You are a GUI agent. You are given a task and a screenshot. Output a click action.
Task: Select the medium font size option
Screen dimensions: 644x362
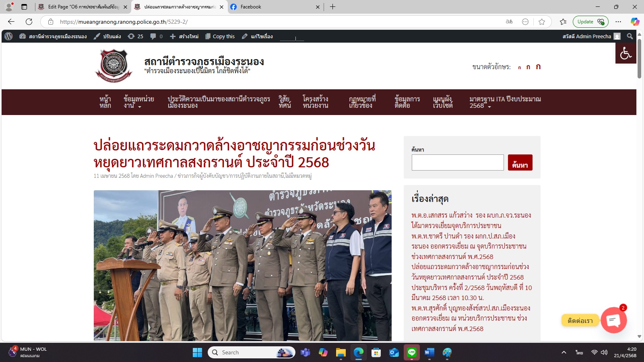pyautogui.click(x=528, y=67)
